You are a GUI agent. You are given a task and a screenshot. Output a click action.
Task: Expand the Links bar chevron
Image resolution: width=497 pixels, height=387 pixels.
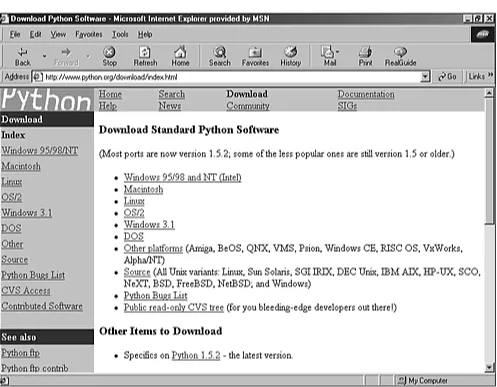490,75
